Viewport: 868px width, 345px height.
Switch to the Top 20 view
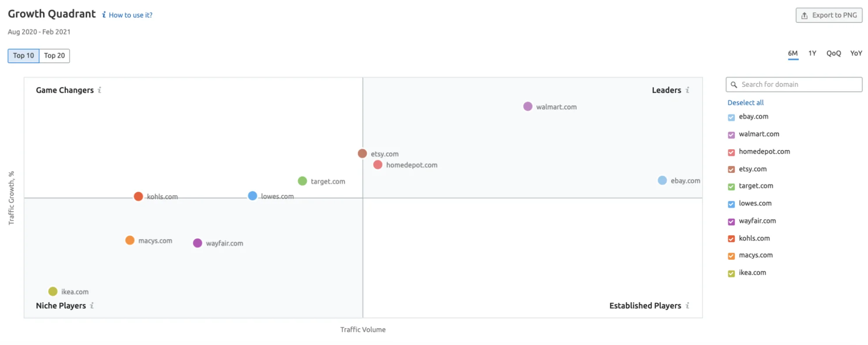click(54, 56)
